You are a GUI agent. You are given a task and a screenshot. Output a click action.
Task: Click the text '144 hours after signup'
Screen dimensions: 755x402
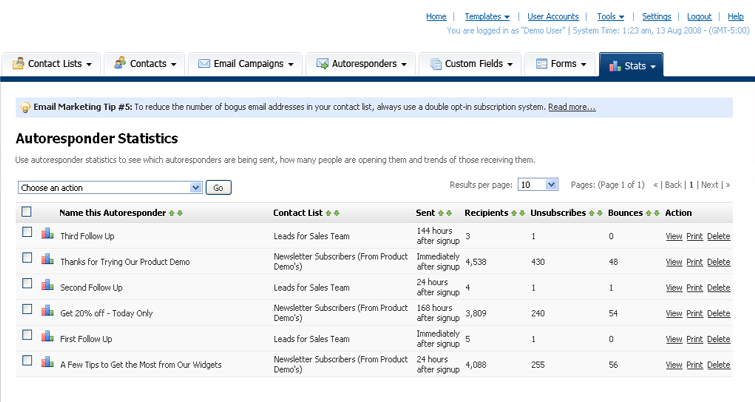tap(438, 236)
